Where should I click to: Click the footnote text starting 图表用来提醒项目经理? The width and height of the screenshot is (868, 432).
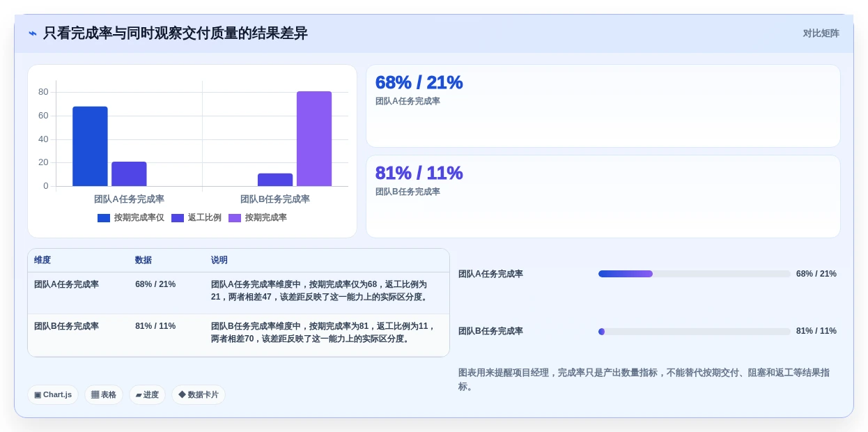pyautogui.click(x=644, y=380)
